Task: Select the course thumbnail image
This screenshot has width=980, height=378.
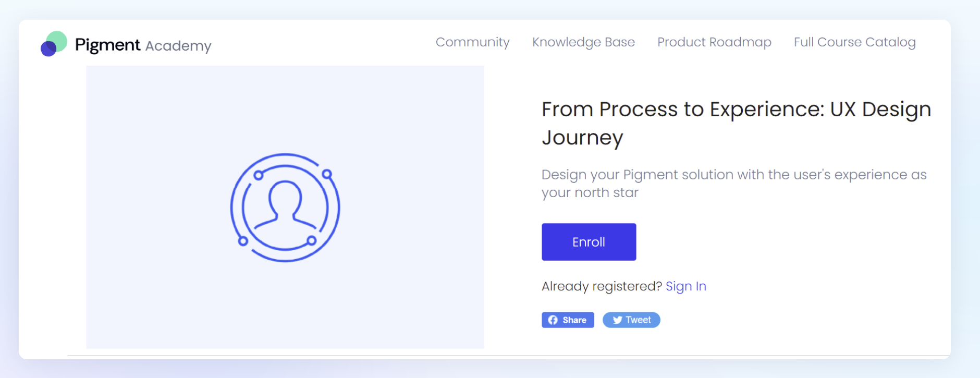Action: tap(285, 207)
